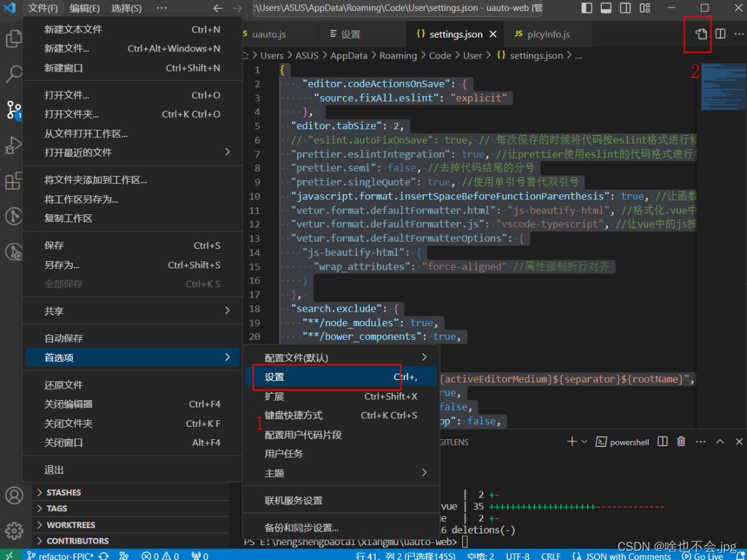Click the errors and warnings indicator
Image resolution: width=747 pixels, height=560 pixels.
[x=160, y=555]
